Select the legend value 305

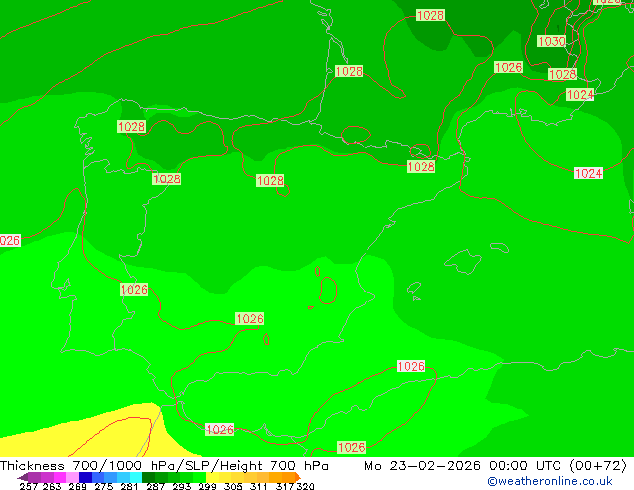pyautogui.click(x=233, y=486)
